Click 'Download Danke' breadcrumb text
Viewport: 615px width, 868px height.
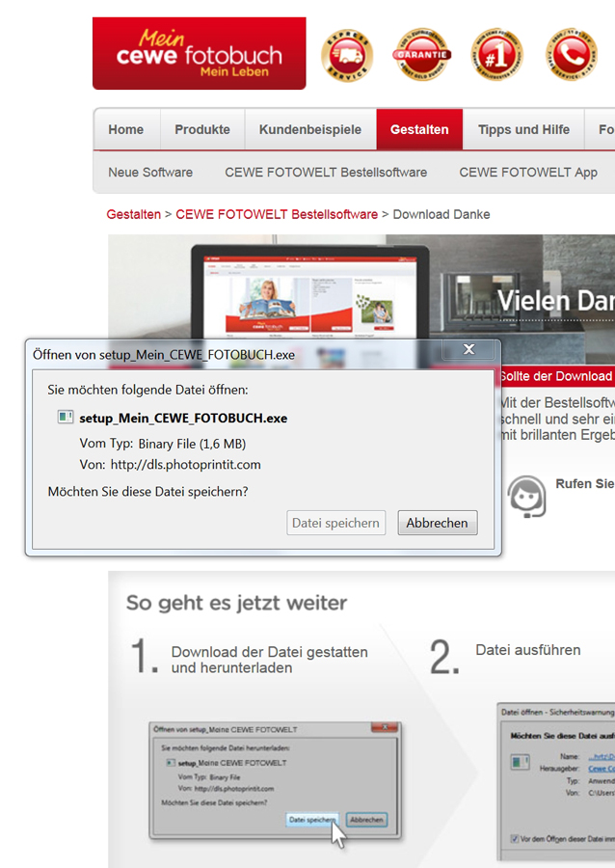point(441,214)
